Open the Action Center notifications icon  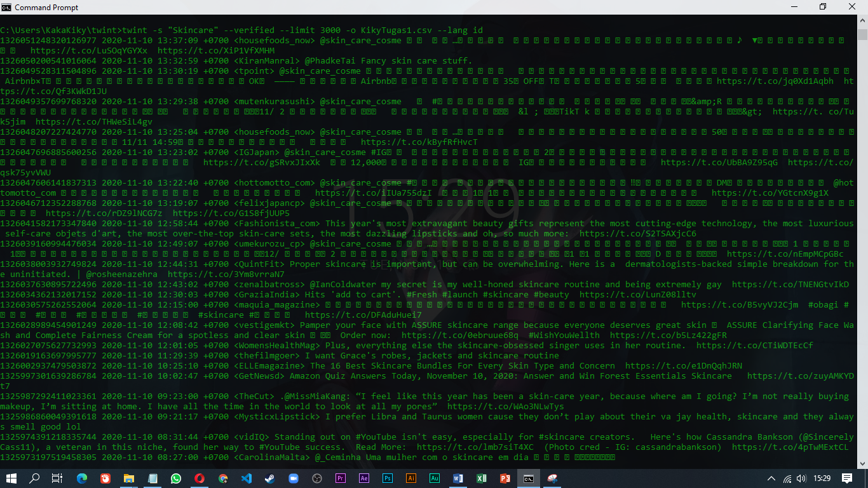[x=847, y=478]
